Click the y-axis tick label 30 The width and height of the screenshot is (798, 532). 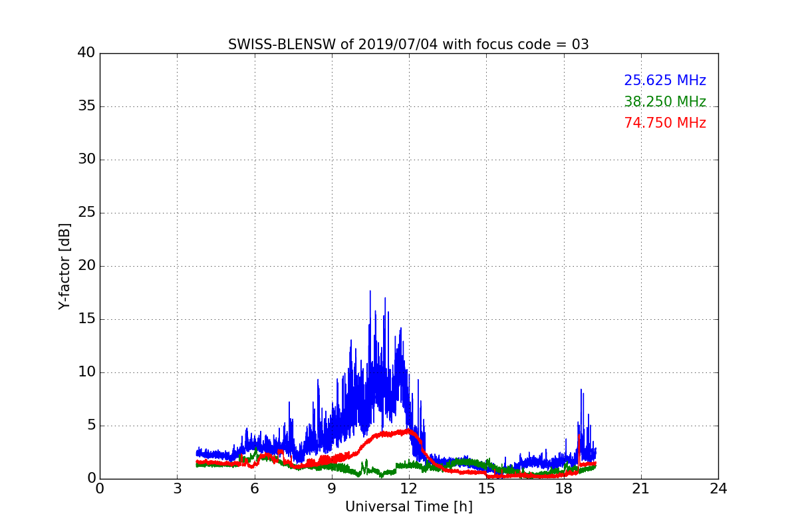pos(86,160)
